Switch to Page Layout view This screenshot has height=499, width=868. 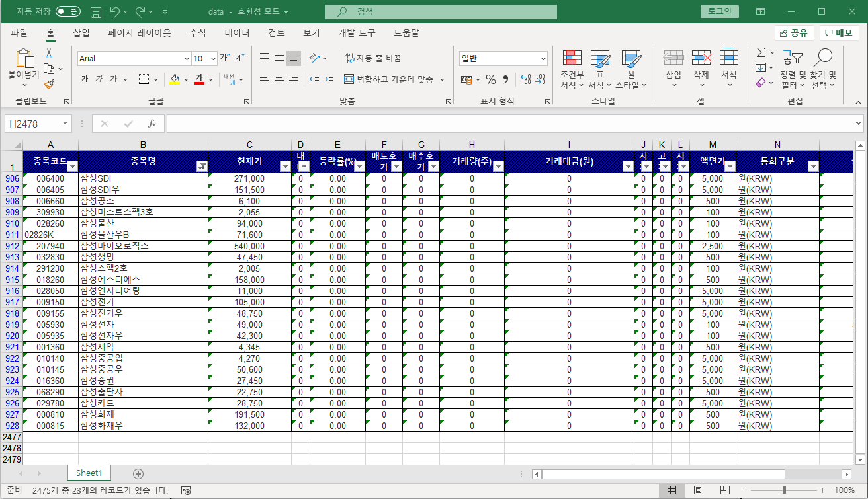tap(698, 490)
